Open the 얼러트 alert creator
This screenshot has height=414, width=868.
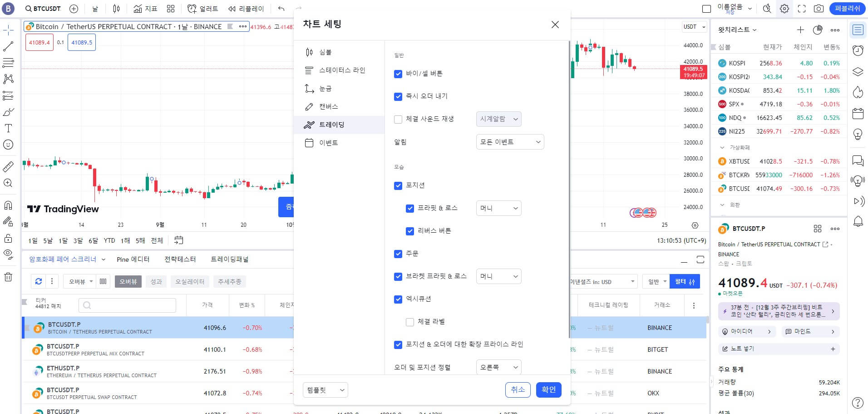click(x=203, y=9)
